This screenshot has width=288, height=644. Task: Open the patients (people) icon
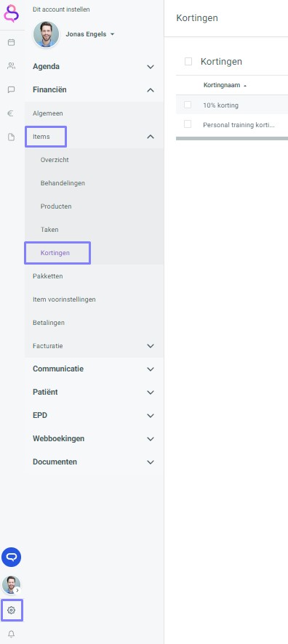[12, 65]
